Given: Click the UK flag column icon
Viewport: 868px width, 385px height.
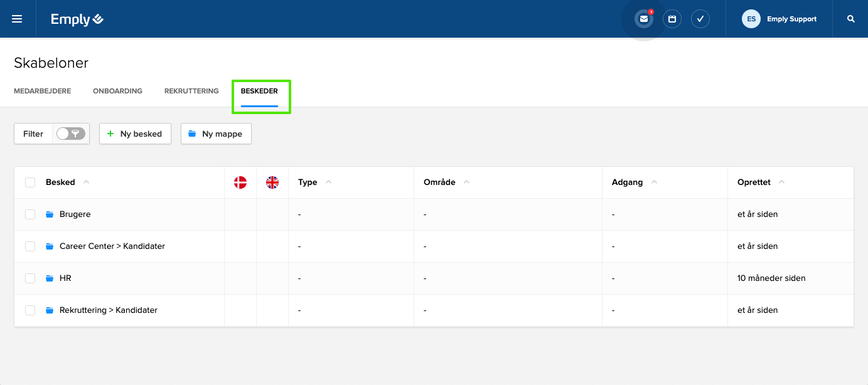Looking at the screenshot, I should [x=272, y=182].
